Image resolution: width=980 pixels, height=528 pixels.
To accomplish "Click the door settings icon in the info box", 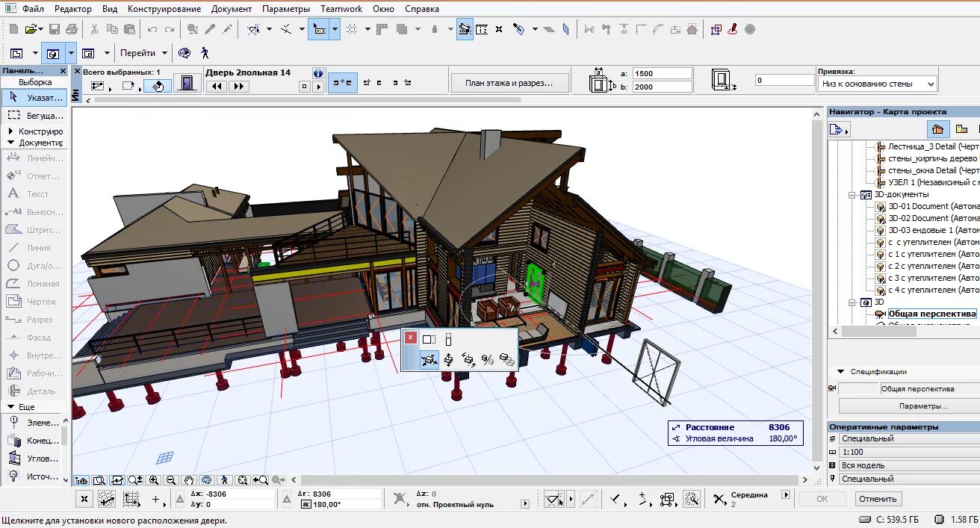I will coord(189,84).
